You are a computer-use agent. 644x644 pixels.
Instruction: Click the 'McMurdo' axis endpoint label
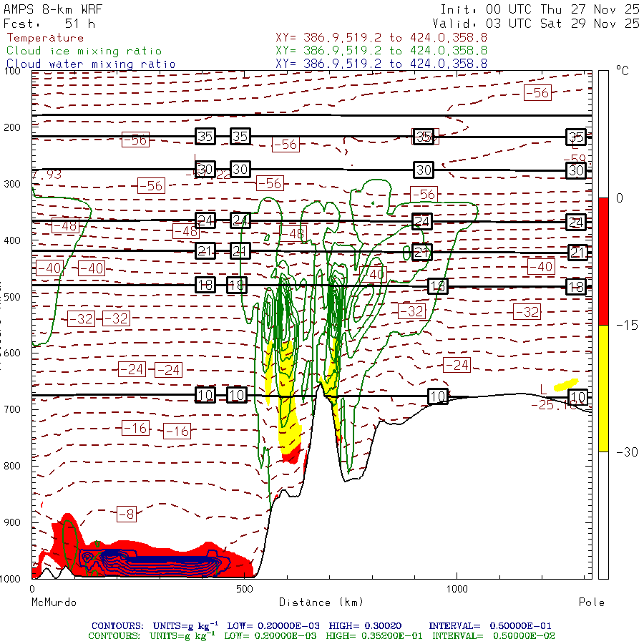[x=54, y=602]
